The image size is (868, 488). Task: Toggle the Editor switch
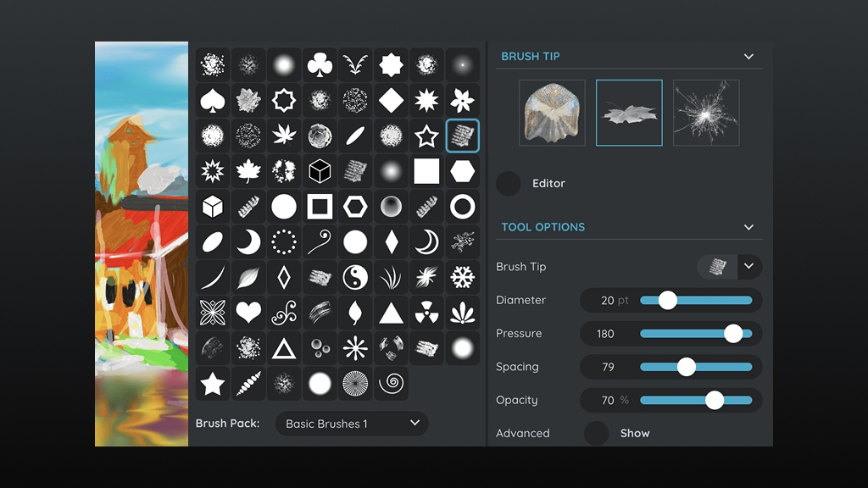pyautogui.click(x=509, y=183)
